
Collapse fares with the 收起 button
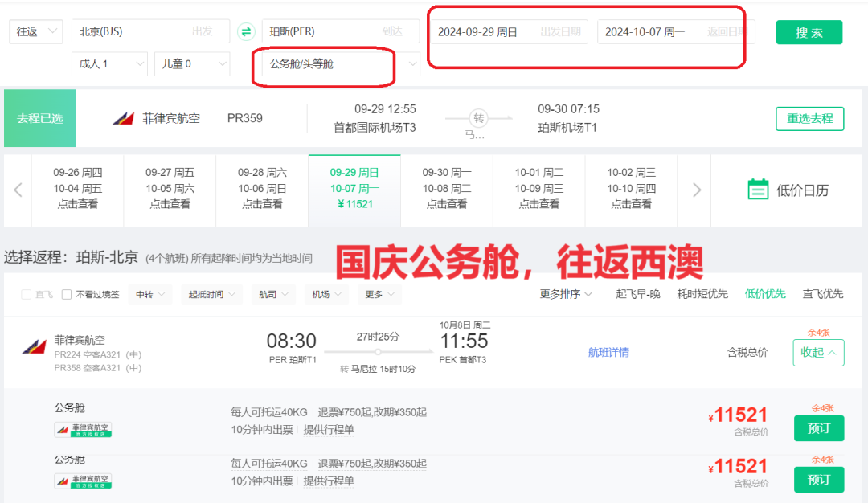pyautogui.click(x=818, y=353)
